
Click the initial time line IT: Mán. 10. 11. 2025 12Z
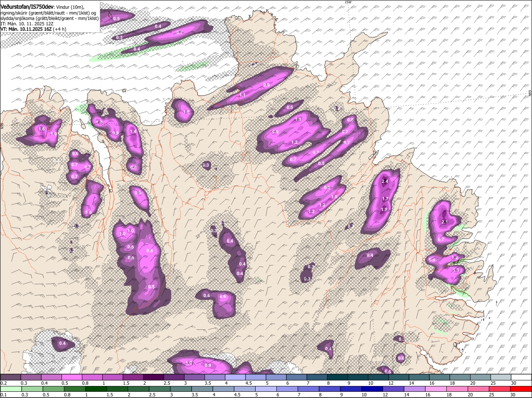[27, 23]
